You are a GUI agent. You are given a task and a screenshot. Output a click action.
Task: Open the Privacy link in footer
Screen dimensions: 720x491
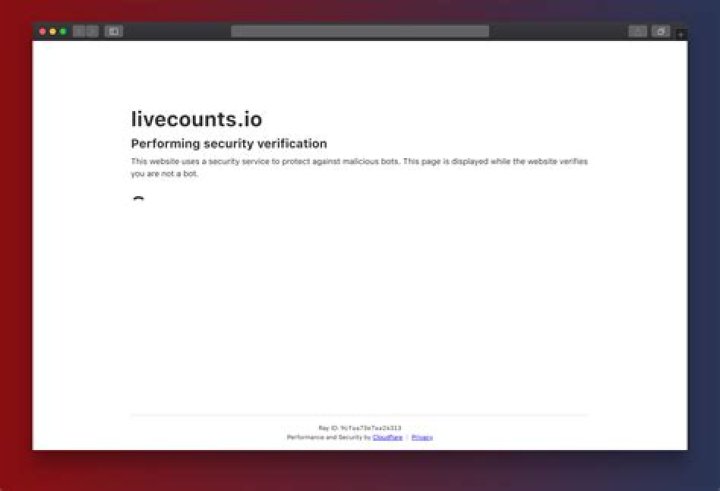pyautogui.click(x=422, y=437)
